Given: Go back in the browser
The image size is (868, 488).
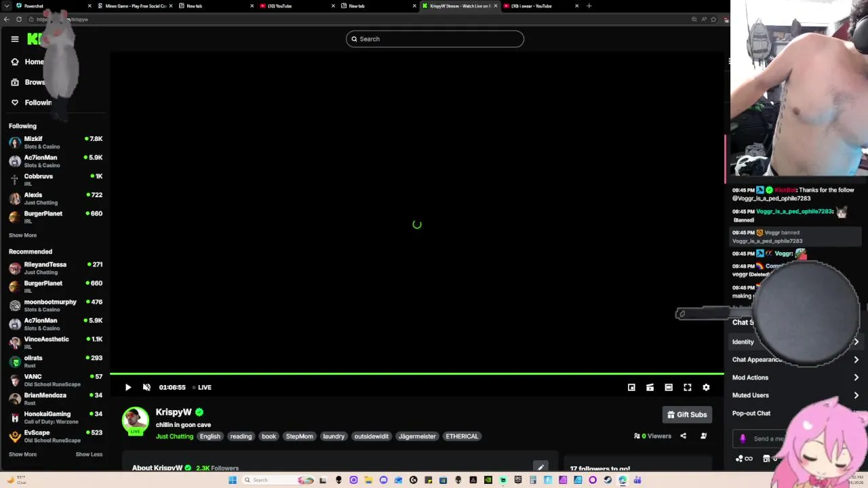Looking at the screenshot, I should 7,19.
